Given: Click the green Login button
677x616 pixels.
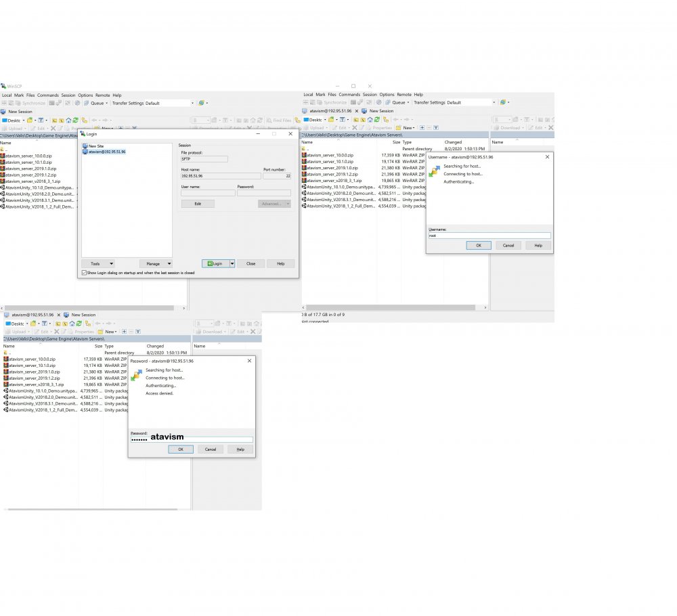Looking at the screenshot, I should (x=215, y=263).
